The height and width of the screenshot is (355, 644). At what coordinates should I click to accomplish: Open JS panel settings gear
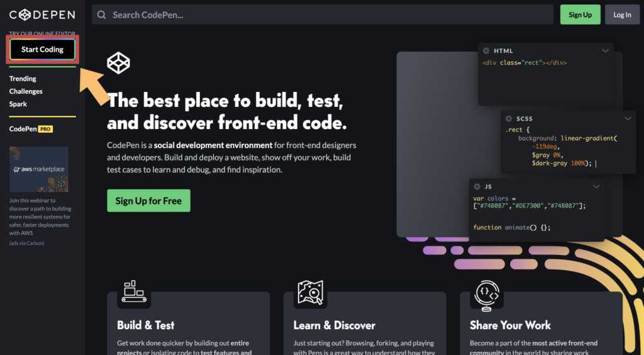click(x=477, y=186)
